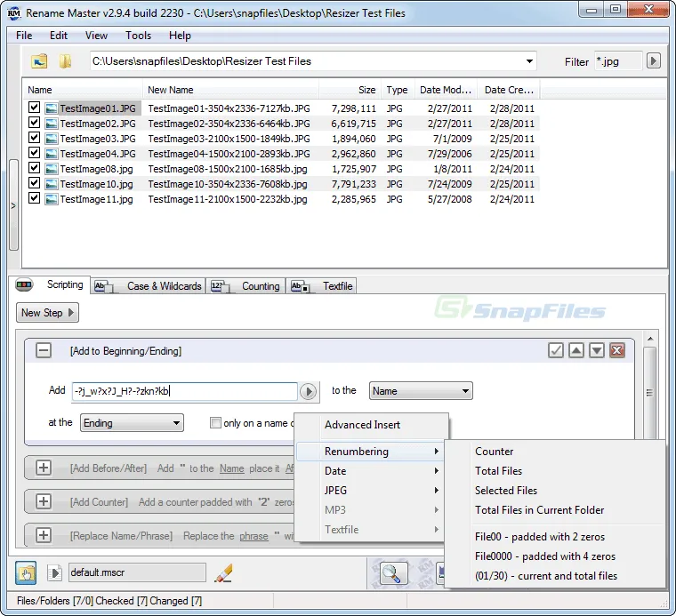Uncheck the TestImage03.JPG checkbox
This screenshot has width=676, height=616.
pos(34,138)
